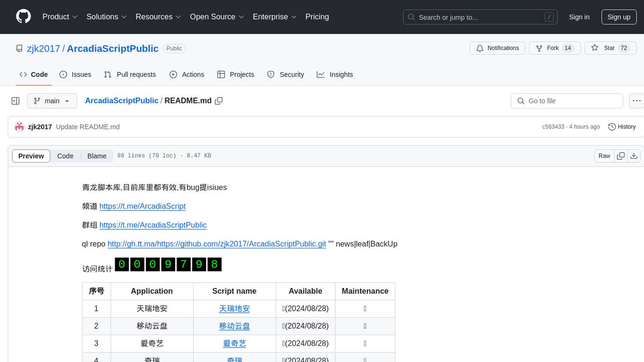Open ArcadiaScriptPublic breadcrumb link
This screenshot has height=362, width=644.
coord(122,100)
